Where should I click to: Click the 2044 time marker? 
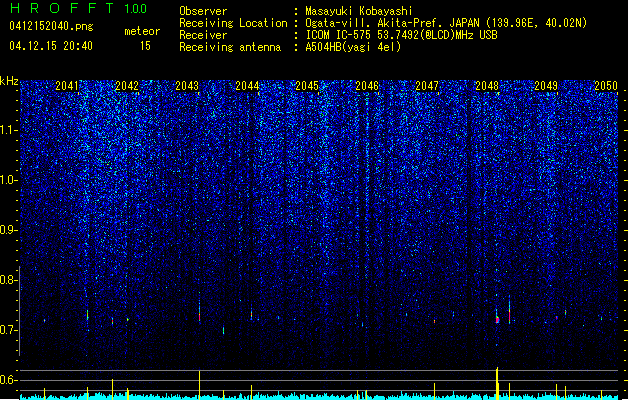click(x=247, y=86)
